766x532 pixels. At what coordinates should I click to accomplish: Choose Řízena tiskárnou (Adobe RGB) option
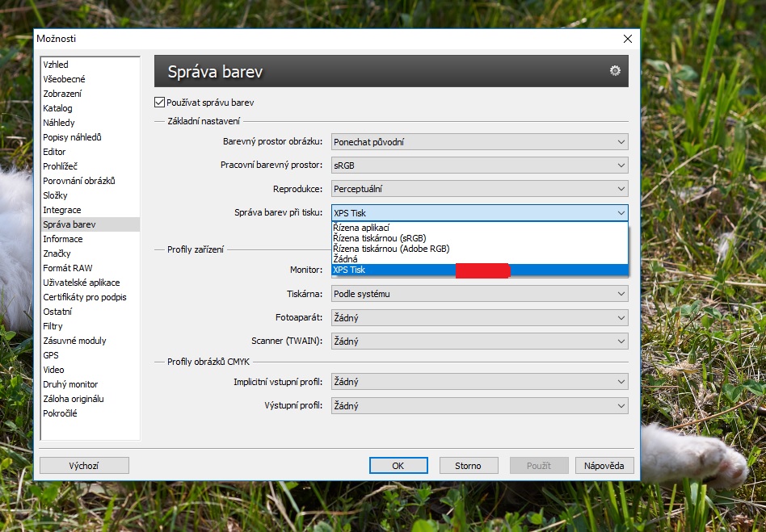coord(391,249)
